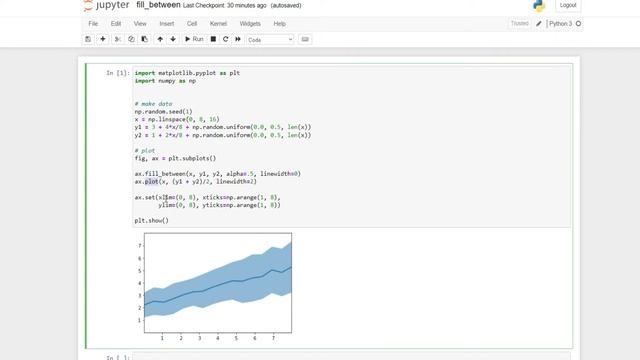Run the selected cell
This screenshot has height=360, width=640.
pos(194,39)
